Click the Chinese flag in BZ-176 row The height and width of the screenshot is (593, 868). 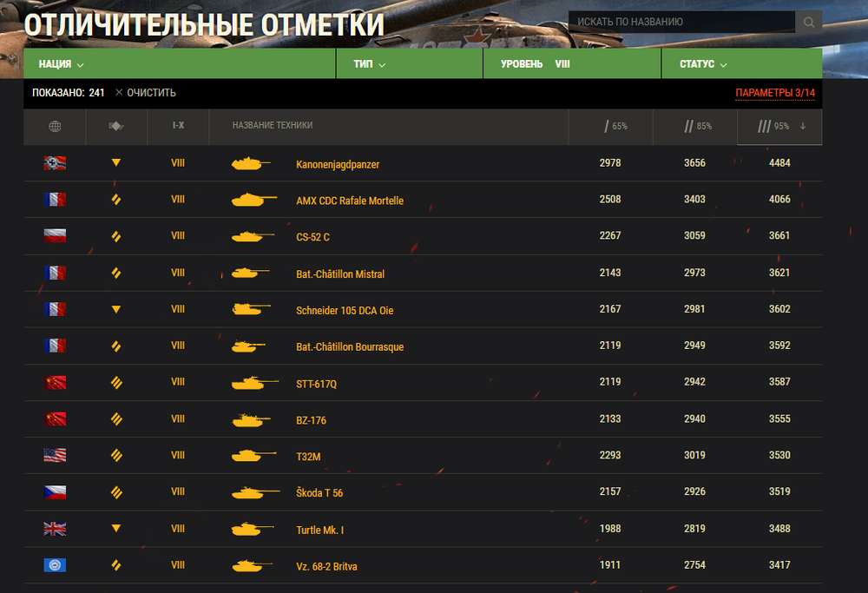click(55, 419)
